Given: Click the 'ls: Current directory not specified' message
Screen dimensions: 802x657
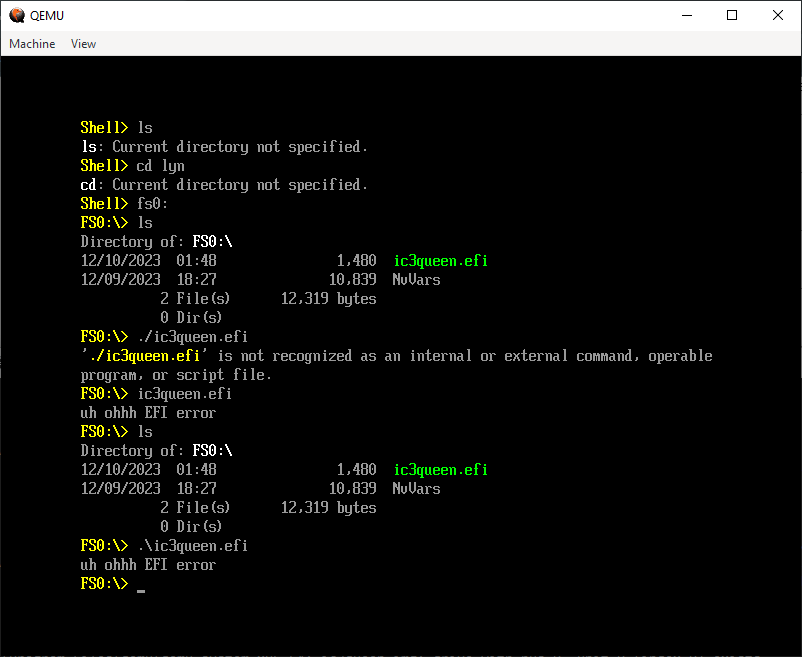Looking at the screenshot, I should click(x=224, y=147).
